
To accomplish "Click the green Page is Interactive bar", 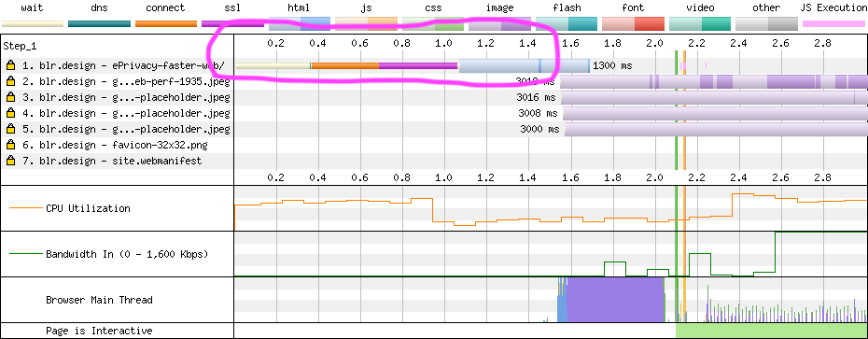I will (x=772, y=332).
